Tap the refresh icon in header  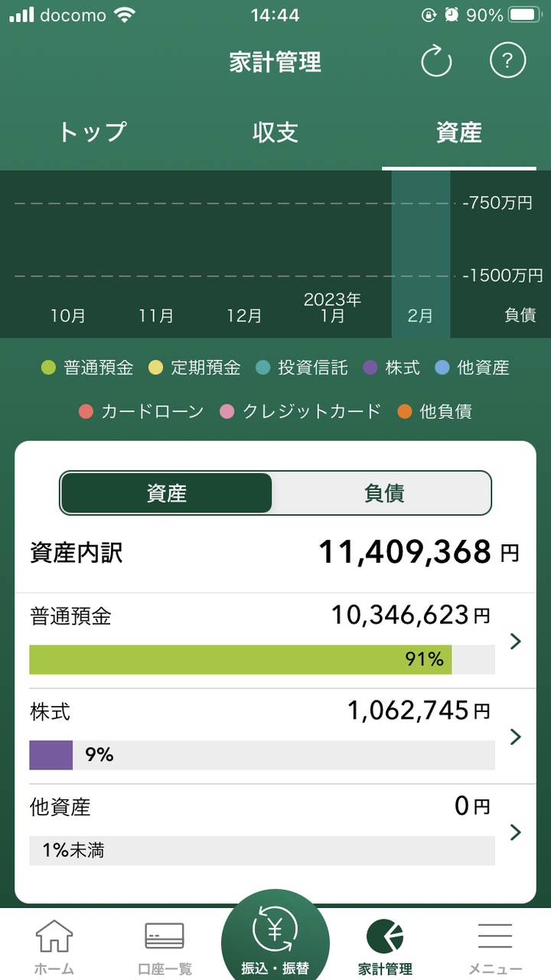click(x=437, y=61)
